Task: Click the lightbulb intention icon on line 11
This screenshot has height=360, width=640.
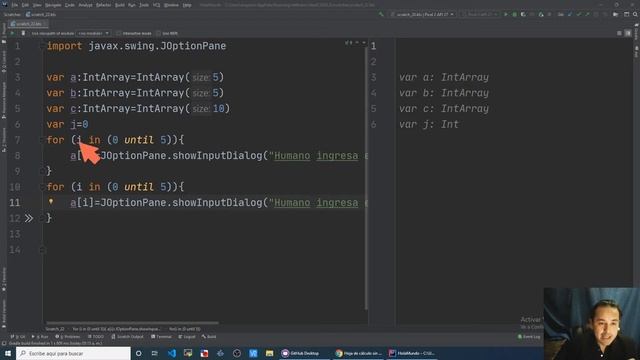Action: [x=51, y=202]
